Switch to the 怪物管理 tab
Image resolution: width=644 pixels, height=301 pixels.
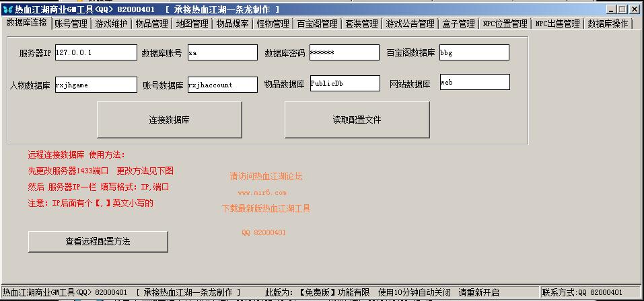click(x=273, y=24)
